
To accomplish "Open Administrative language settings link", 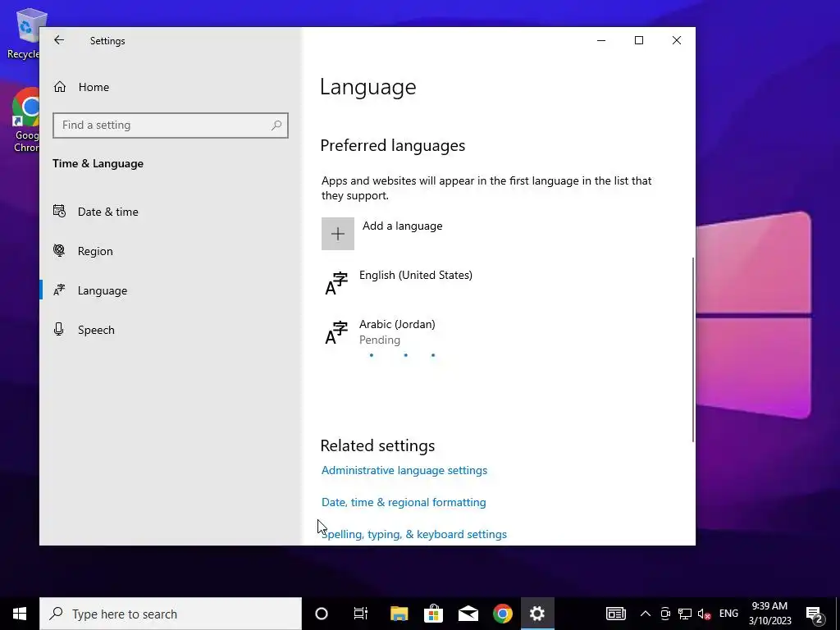I will [x=404, y=470].
